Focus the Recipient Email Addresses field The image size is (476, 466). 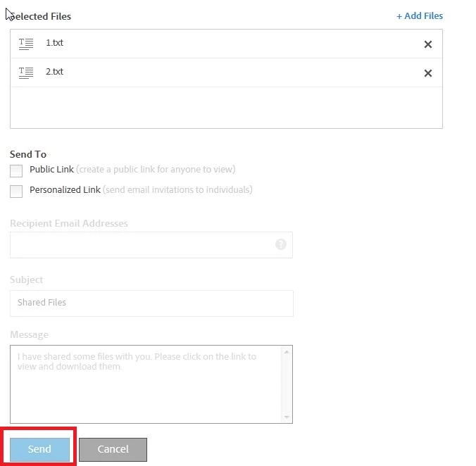151,245
